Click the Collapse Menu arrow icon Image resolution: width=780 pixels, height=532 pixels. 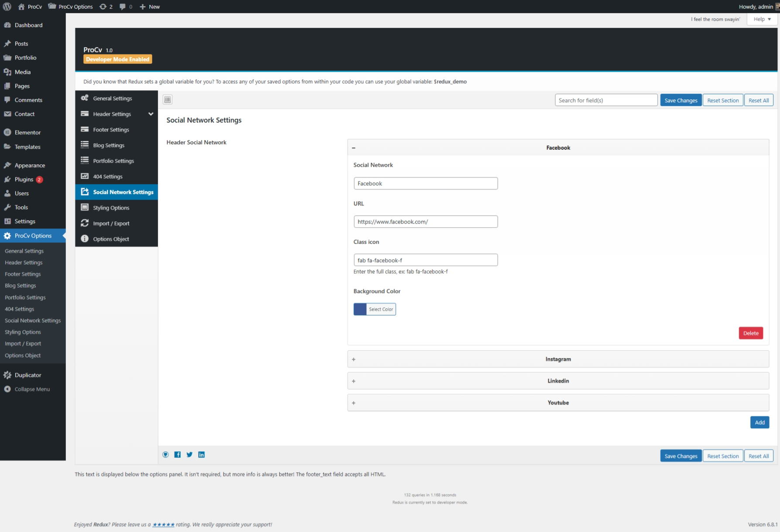point(7,389)
